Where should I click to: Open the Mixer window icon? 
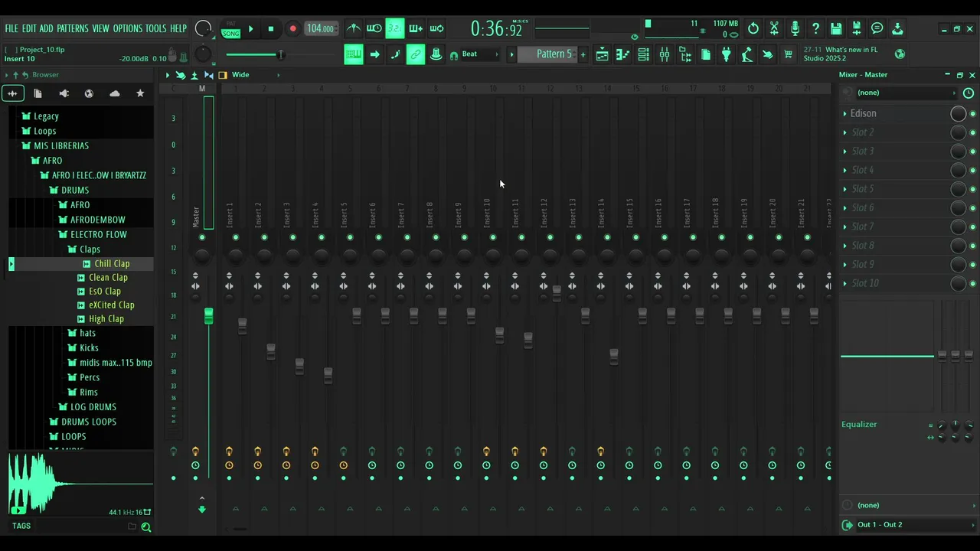(x=665, y=54)
